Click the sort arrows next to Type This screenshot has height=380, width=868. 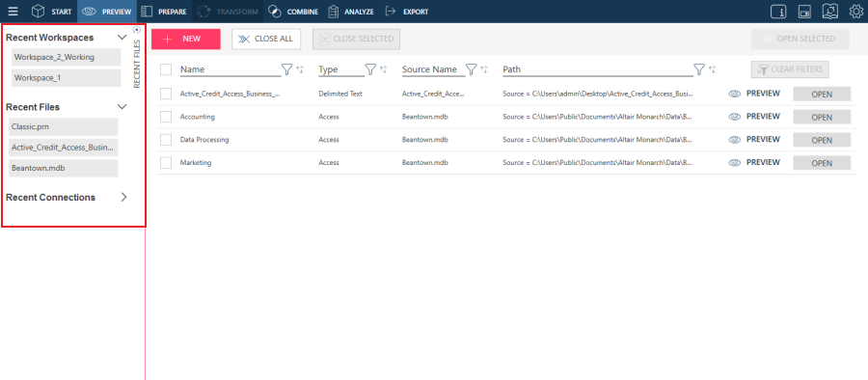pyautogui.click(x=383, y=69)
